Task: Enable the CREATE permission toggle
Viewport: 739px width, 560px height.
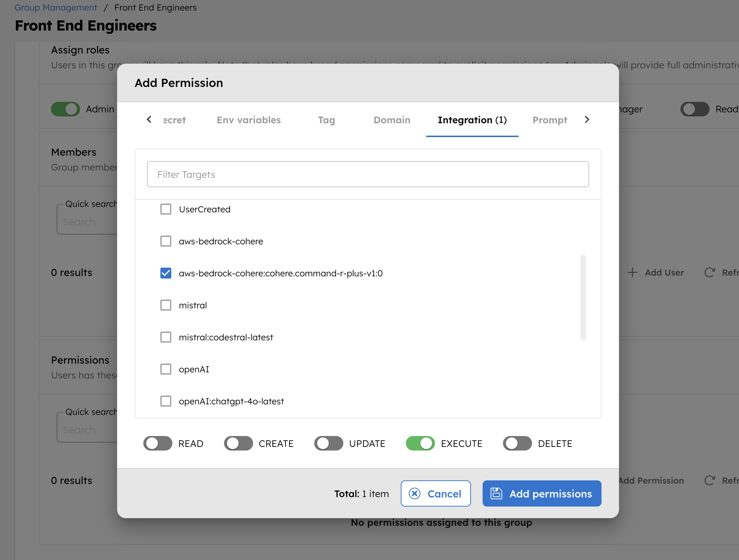Action: [238, 443]
